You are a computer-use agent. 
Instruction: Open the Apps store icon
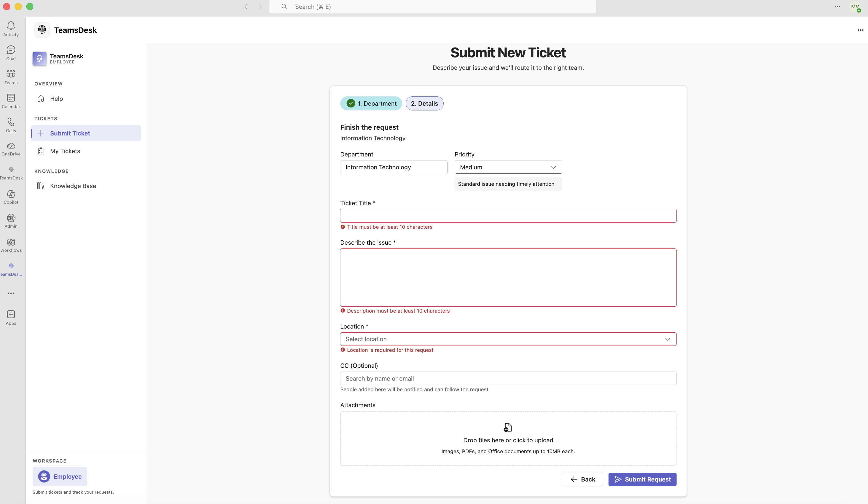click(x=11, y=314)
